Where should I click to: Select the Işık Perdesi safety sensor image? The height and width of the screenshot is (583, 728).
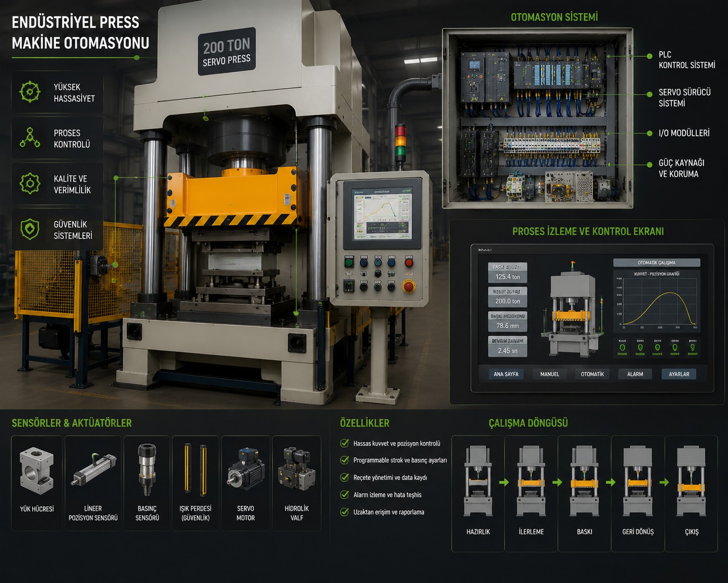pyautogui.click(x=195, y=468)
